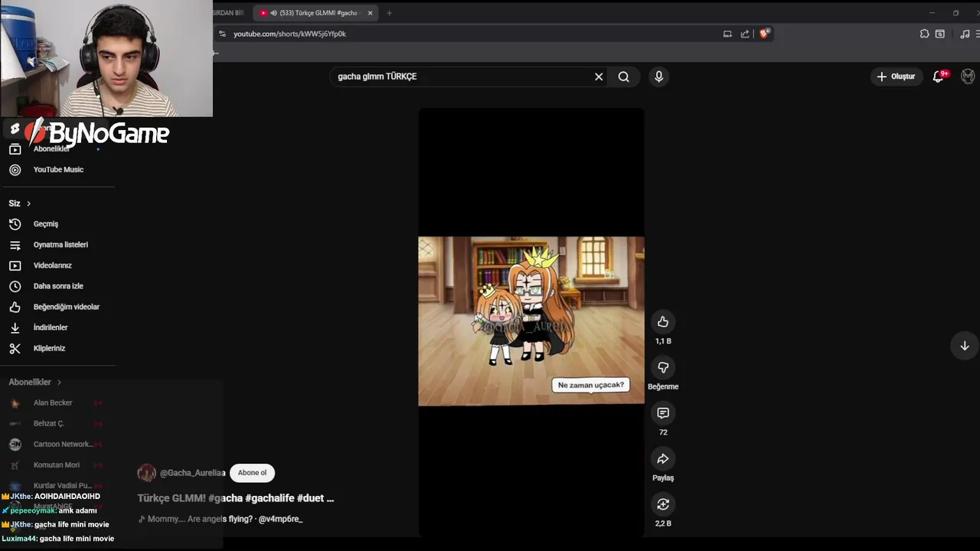Open the browser extensions puzzle icon

pos(924,34)
